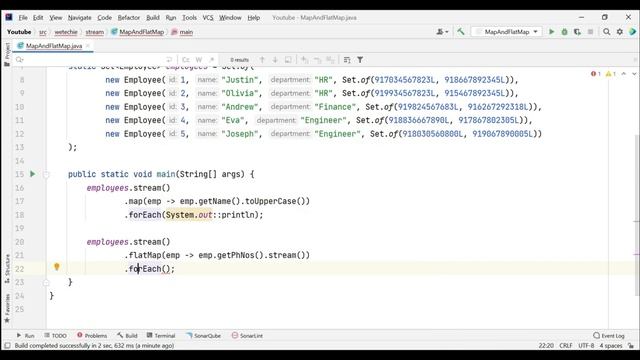This screenshot has width=640, height=360.
Task: Open the multiline find options icon
Action: click(347, 60)
